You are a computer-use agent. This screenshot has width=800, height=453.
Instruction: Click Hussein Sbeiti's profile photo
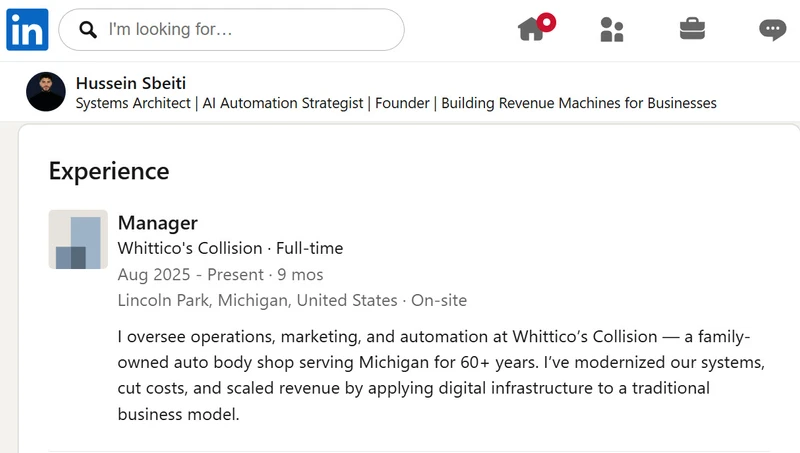pos(46,92)
